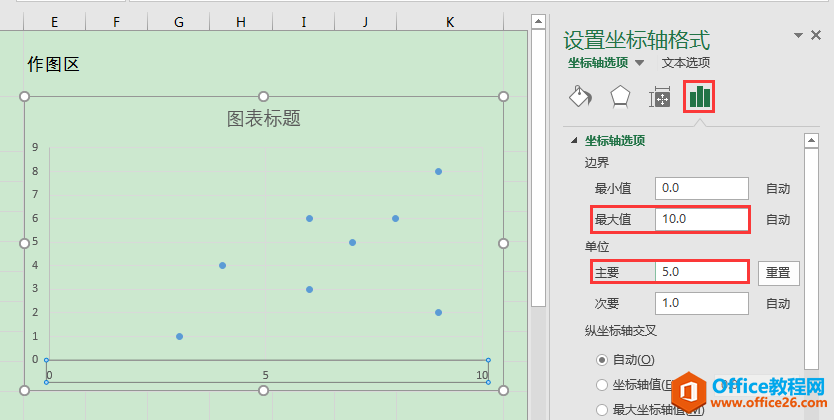Image resolution: width=834 pixels, height=420 pixels.
Task: Open the task pane options dropdown arrow
Action: point(799,35)
